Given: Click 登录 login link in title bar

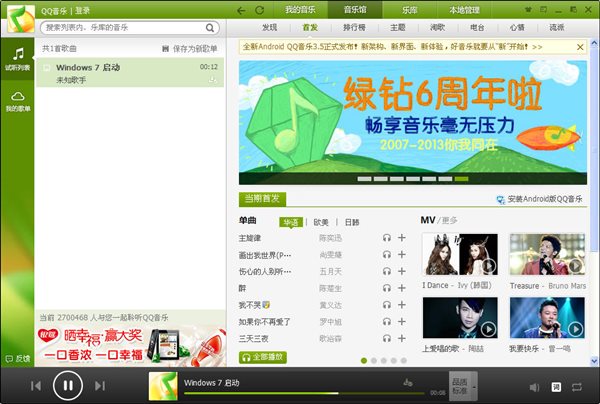Looking at the screenshot, I should click(82, 11).
